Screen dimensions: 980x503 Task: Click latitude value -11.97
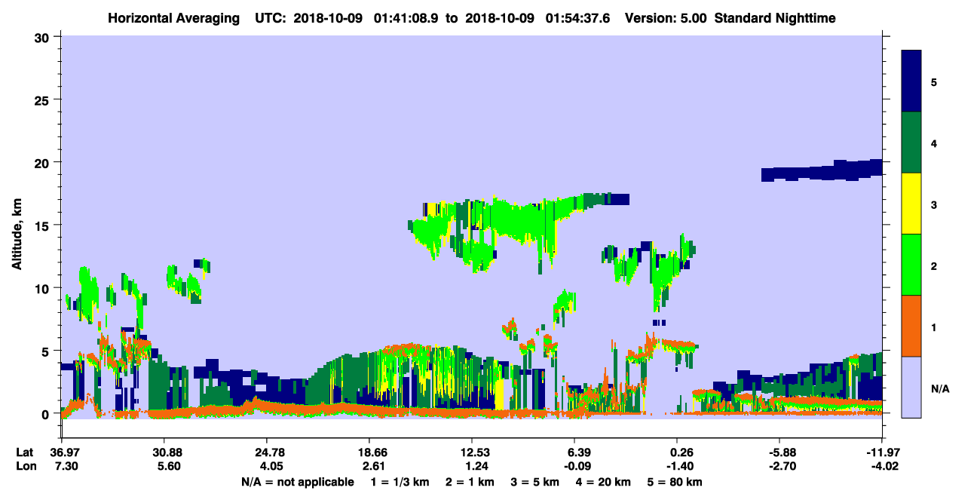click(882, 452)
